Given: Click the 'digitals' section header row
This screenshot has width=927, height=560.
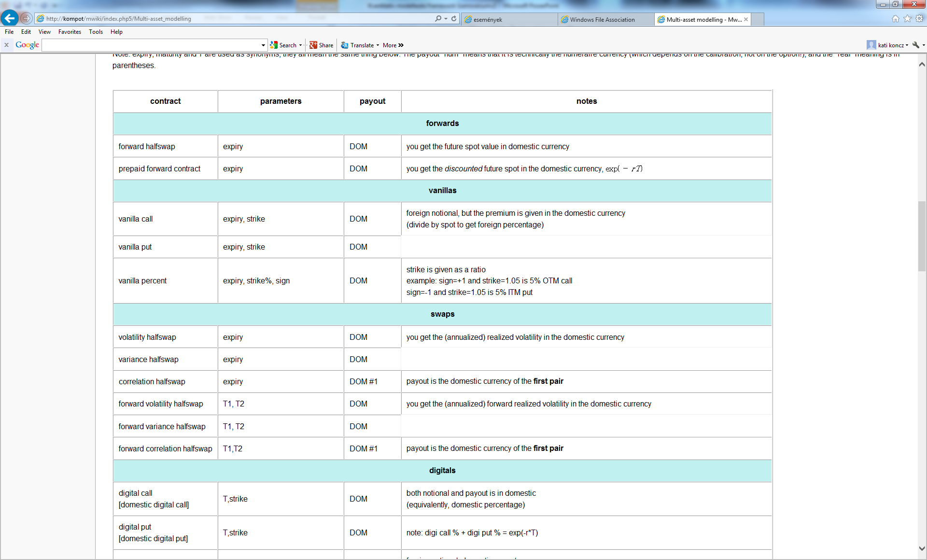Looking at the screenshot, I should pyautogui.click(x=442, y=471).
